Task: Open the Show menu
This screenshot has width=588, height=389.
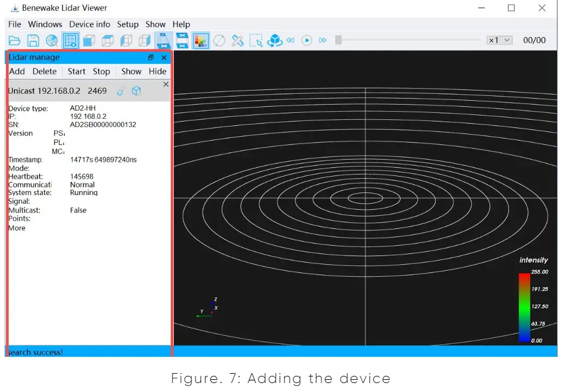Action: click(156, 25)
